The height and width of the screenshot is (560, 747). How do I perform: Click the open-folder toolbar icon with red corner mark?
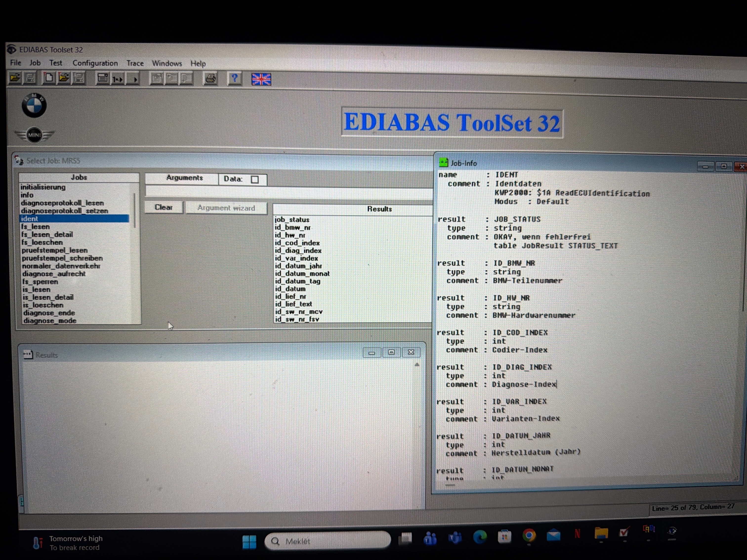(x=64, y=78)
